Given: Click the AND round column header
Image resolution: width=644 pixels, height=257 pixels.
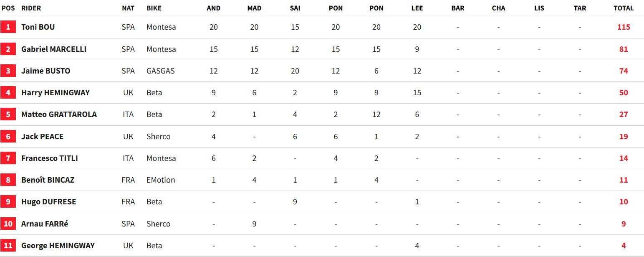Looking at the screenshot, I should tap(214, 8).
